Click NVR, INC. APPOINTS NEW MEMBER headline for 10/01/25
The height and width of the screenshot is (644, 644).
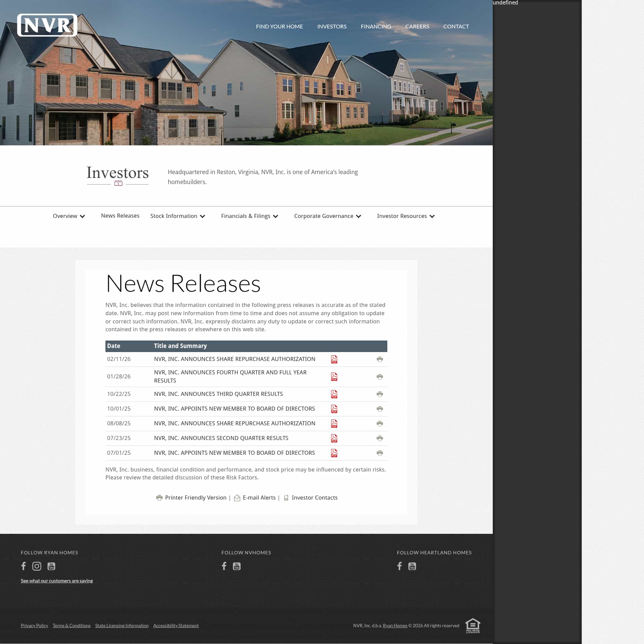[234, 409]
